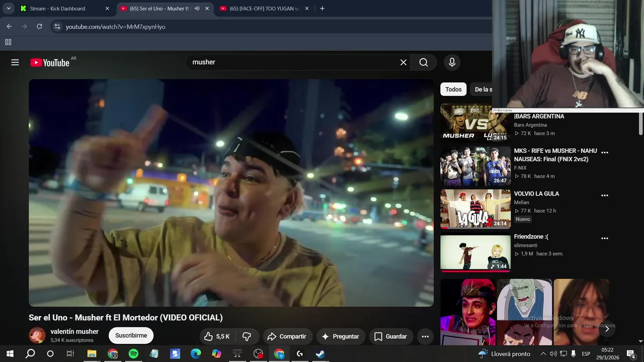Dislike the video with thumbs down
Screen dimensions: 644x362
tap(247, 336)
